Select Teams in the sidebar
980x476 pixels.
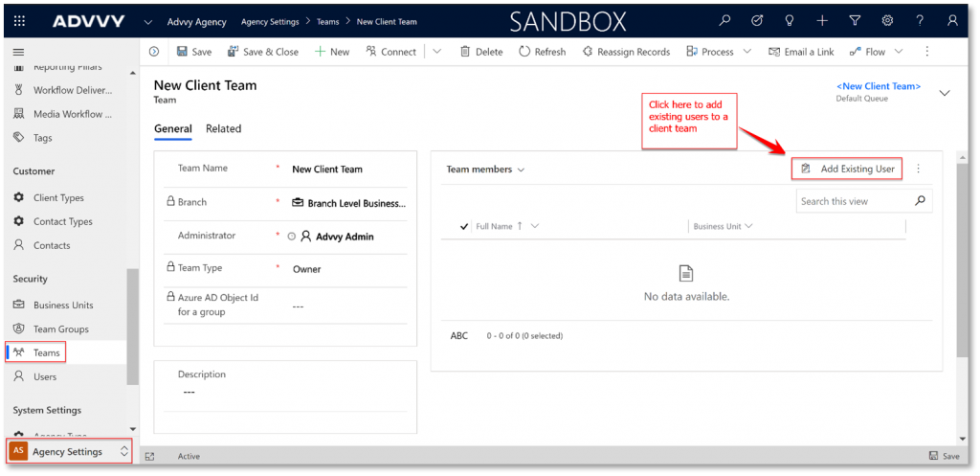[46, 352]
